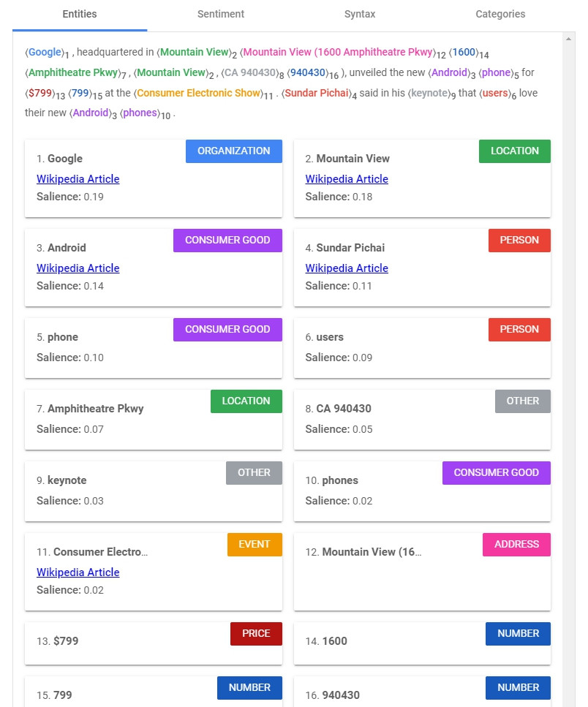Screen dimensions: 588x707
Task: Click the '7. Amphitheatre Pkwy' card title
Action: point(90,409)
